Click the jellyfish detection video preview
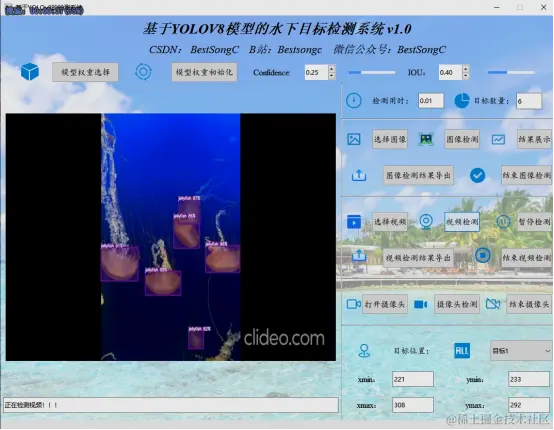The width and height of the screenshot is (554, 430). pyautogui.click(x=171, y=237)
